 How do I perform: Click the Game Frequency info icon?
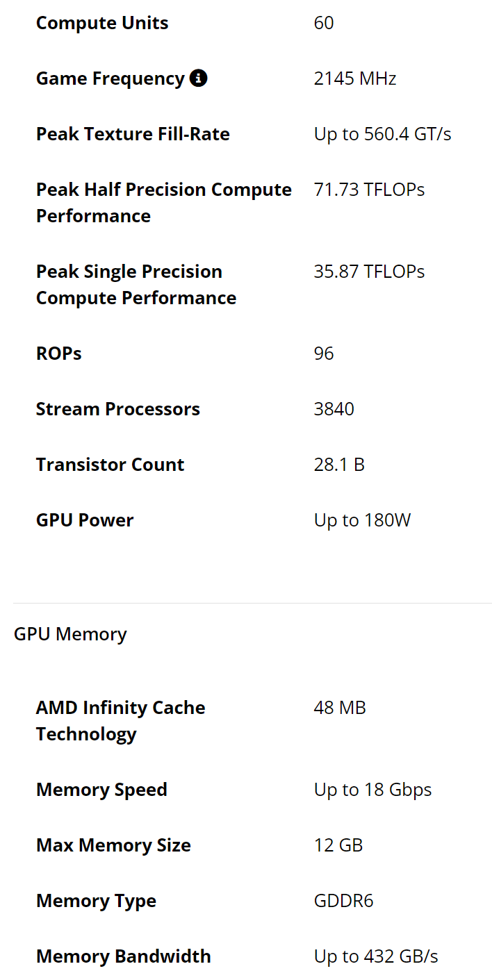pyautogui.click(x=198, y=78)
